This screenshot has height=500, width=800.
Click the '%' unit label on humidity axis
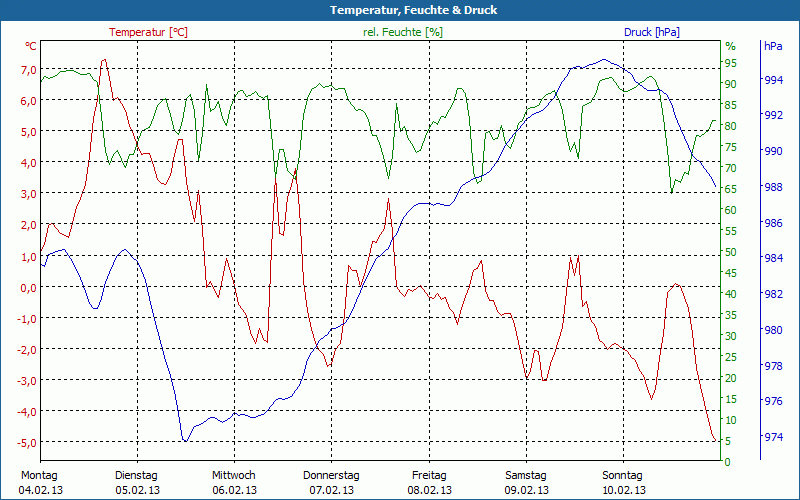tap(731, 46)
